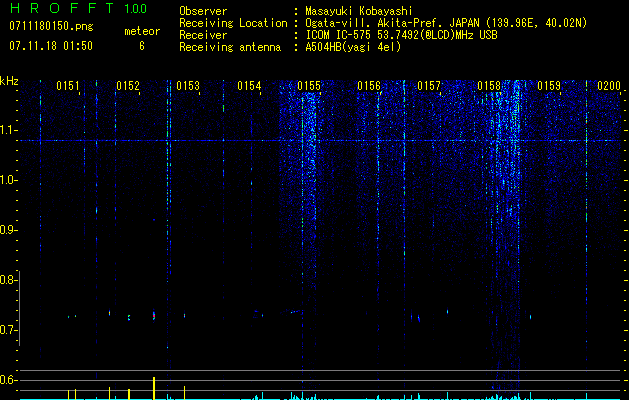Viewport: 629px width, 400px height.
Task: Click the meteor count label
Action: coord(142,31)
